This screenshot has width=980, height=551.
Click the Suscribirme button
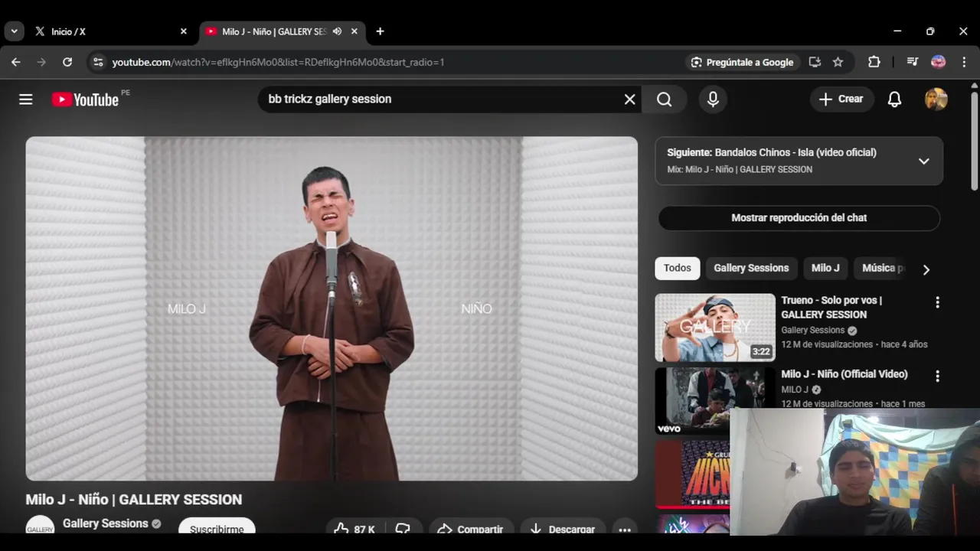pos(217,527)
